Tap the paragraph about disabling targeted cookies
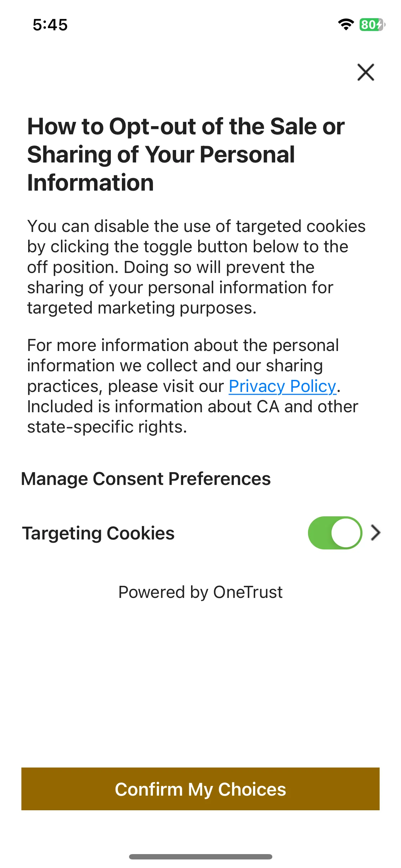Viewport: 401px width, 868px height. 196,267
